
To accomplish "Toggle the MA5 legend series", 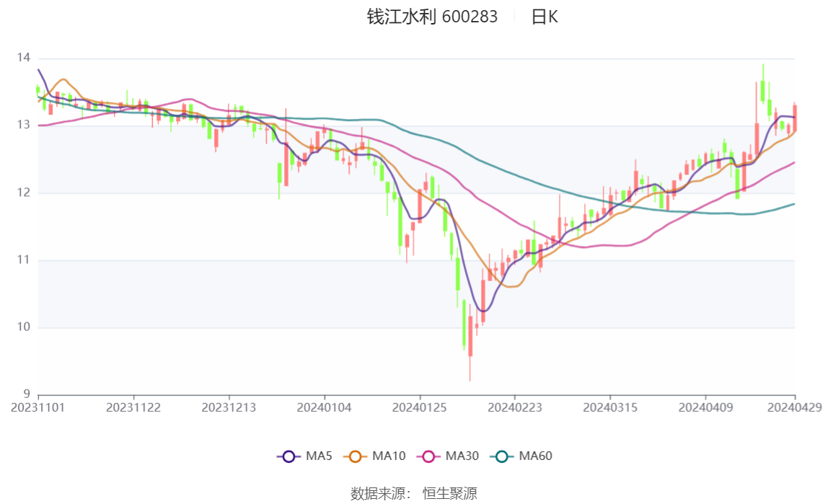I will coord(304,456).
